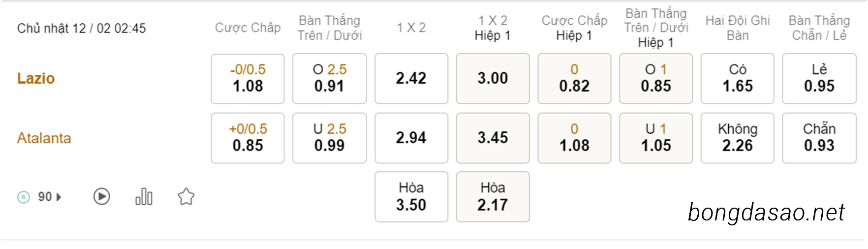Select both teams score Không 2.26
Screen dimensions: 868x249
(x=738, y=138)
